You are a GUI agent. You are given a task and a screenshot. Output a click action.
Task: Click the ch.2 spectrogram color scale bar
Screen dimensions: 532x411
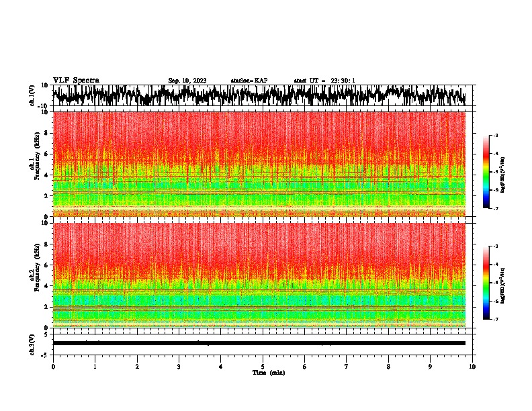pos(486,283)
